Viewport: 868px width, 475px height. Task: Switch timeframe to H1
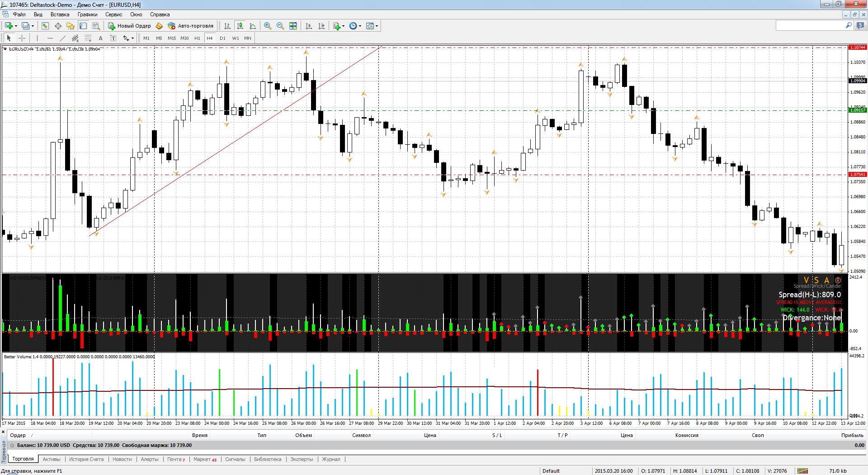(x=197, y=38)
